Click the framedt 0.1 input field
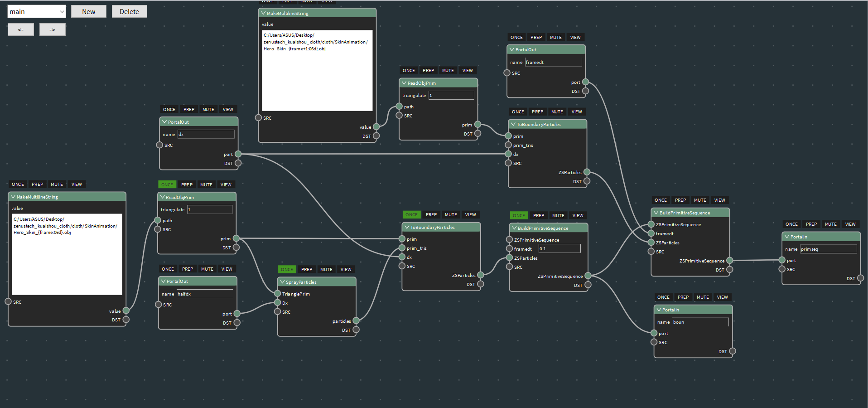Viewport: 868px width, 408px height. (x=559, y=248)
